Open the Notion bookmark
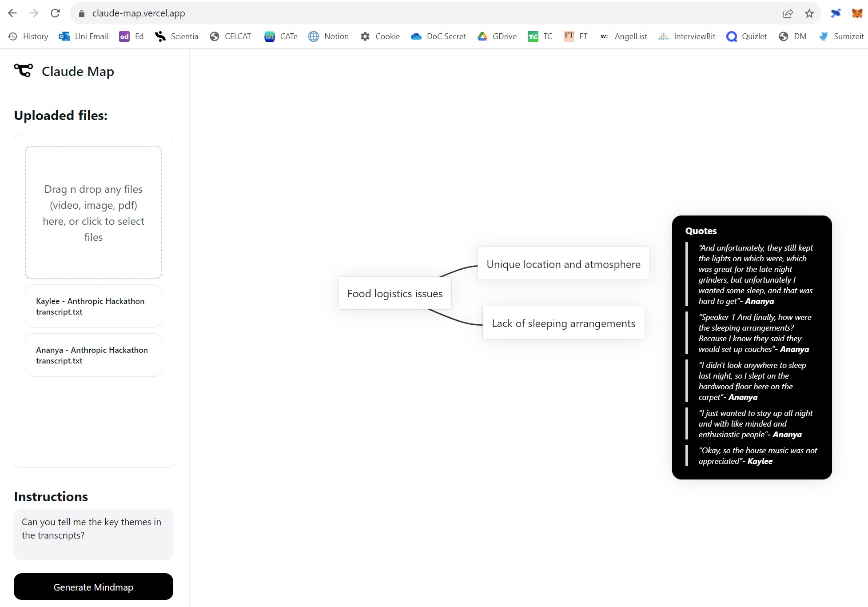 pos(329,36)
